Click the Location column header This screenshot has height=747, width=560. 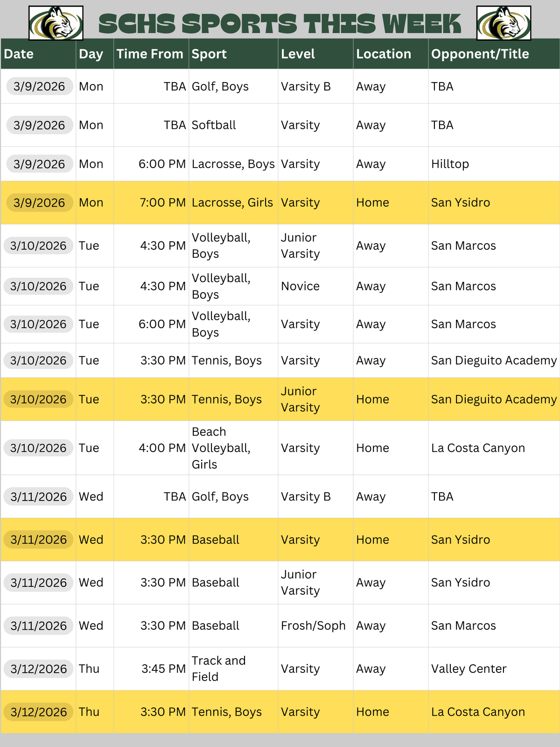tap(384, 54)
